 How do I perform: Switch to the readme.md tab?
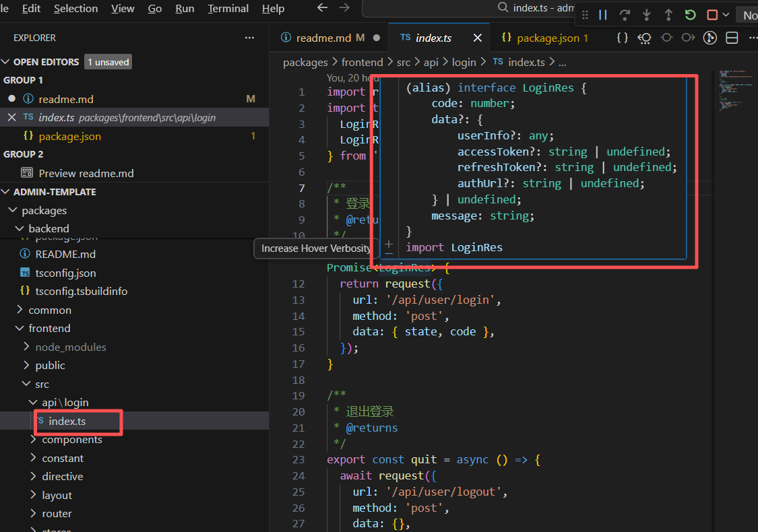click(329, 38)
